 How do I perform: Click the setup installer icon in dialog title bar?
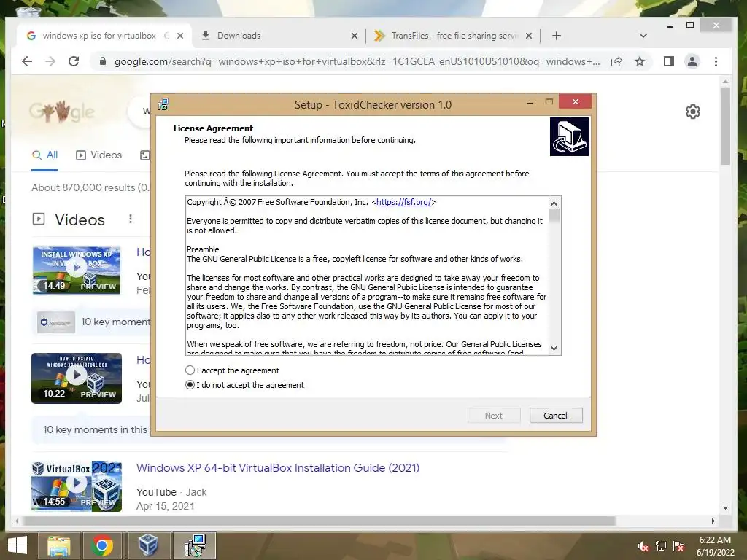click(x=164, y=104)
